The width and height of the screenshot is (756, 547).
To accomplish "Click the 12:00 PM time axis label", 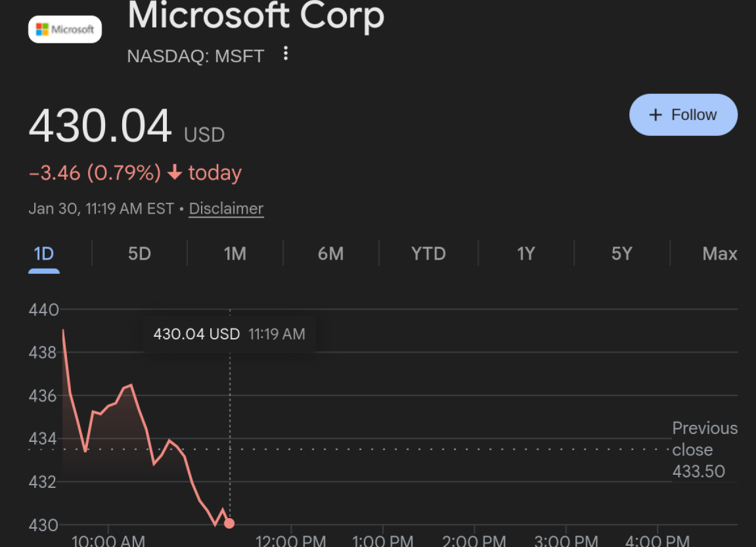I will tap(290, 540).
